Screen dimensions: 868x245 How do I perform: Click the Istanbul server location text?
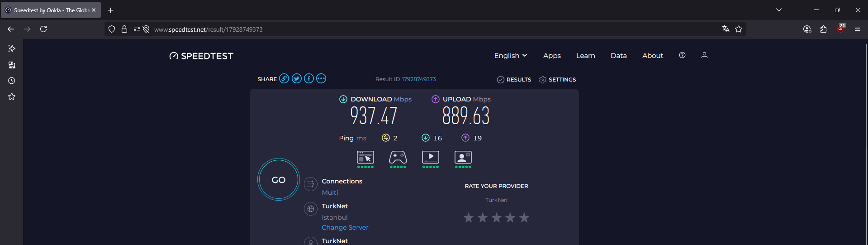pyautogui.click(x=335, y=217)
